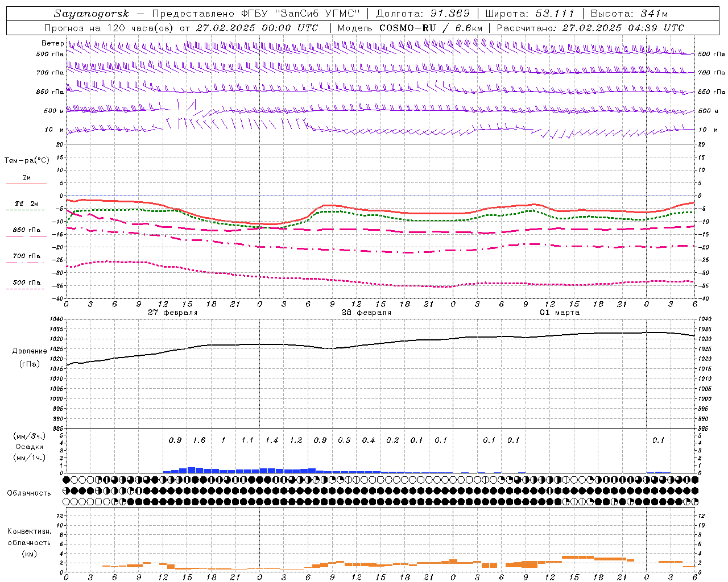Click the 1.2 precipitation value
The width and height of the screenshot is (728, 582).
pos(296,440)
